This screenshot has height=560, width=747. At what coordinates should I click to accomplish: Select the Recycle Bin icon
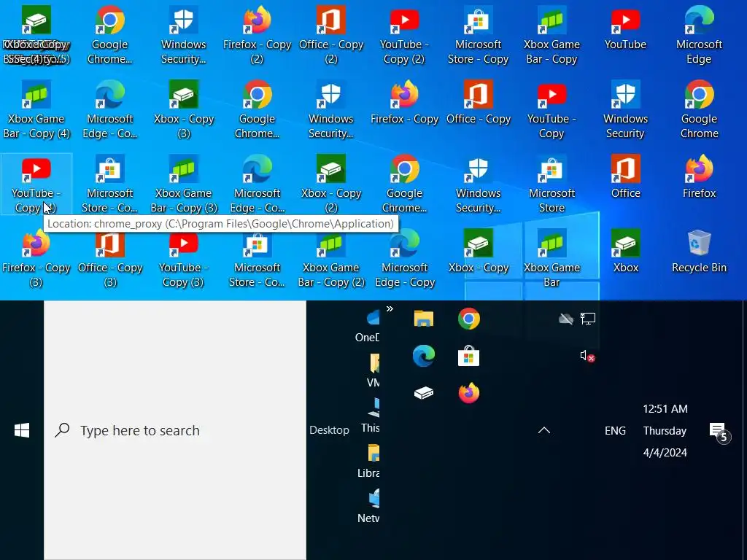pos(699,252)
